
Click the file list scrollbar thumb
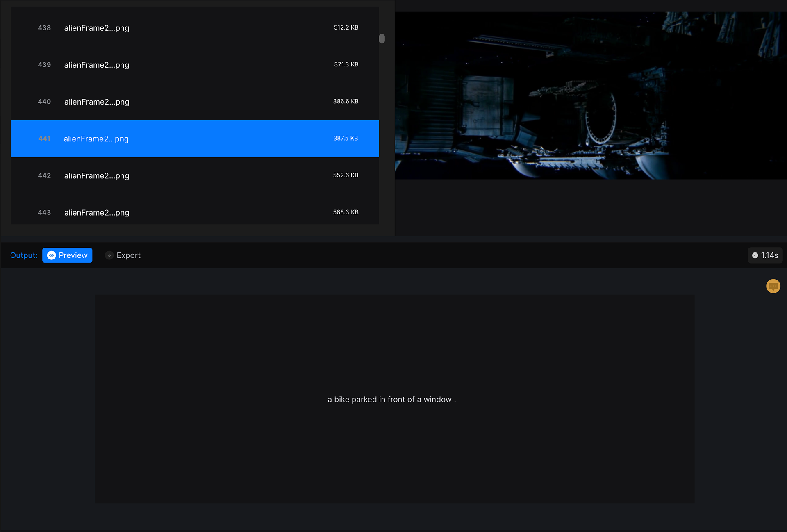click(382, 39)
